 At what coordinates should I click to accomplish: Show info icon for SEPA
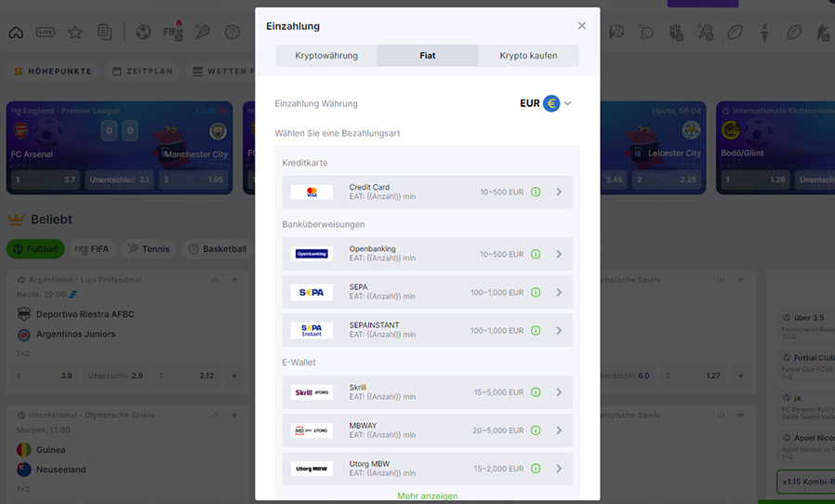536,293
